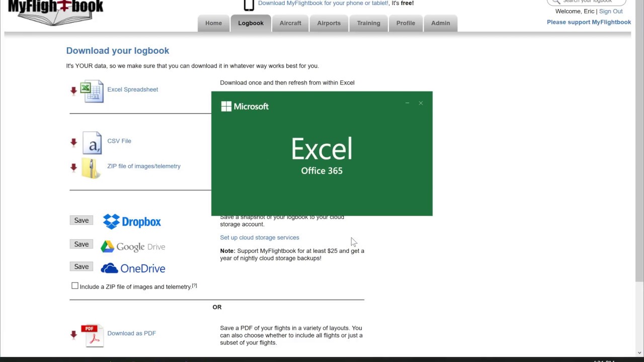Open the Training tab
644x362 pixels.
368,23
